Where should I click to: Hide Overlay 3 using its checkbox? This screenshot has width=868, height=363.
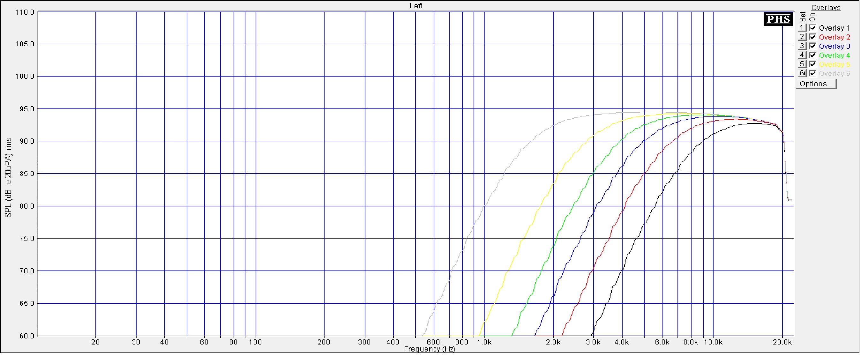812,46
